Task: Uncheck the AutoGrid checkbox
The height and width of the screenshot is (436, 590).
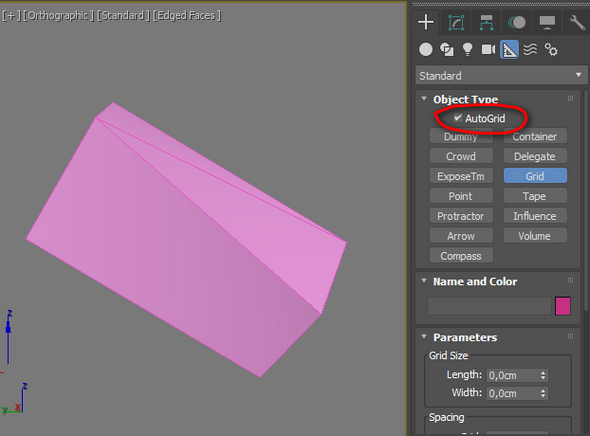Action: pyautogui.click(x=458, y=118)
